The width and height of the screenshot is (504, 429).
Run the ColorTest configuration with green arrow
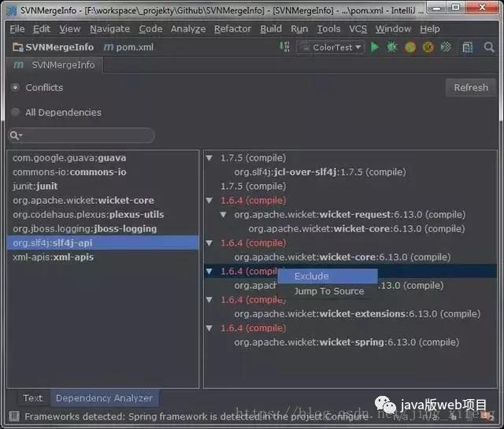pyautogui.click(x=375, y=47)
